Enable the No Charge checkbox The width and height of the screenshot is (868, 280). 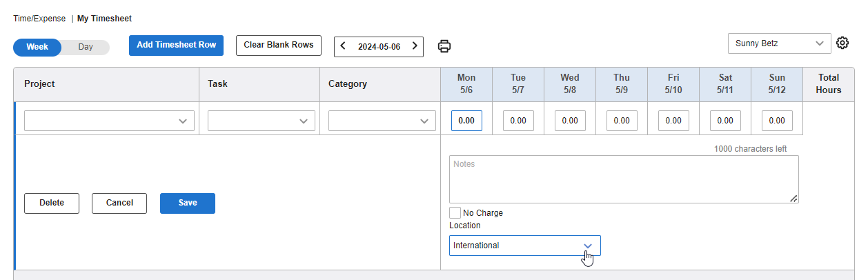tap(455, 212)
